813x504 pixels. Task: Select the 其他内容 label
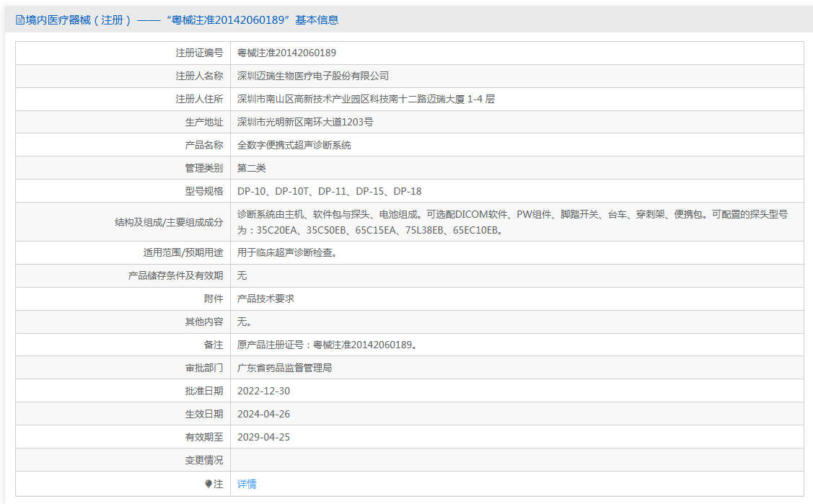tap(203, 322)
